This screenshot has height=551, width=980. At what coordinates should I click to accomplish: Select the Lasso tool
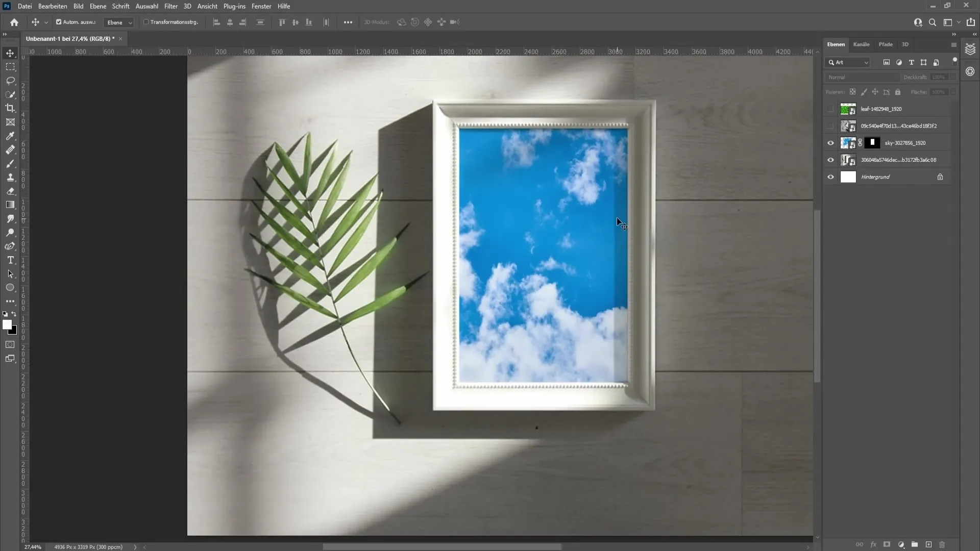[x=10, y=81]
